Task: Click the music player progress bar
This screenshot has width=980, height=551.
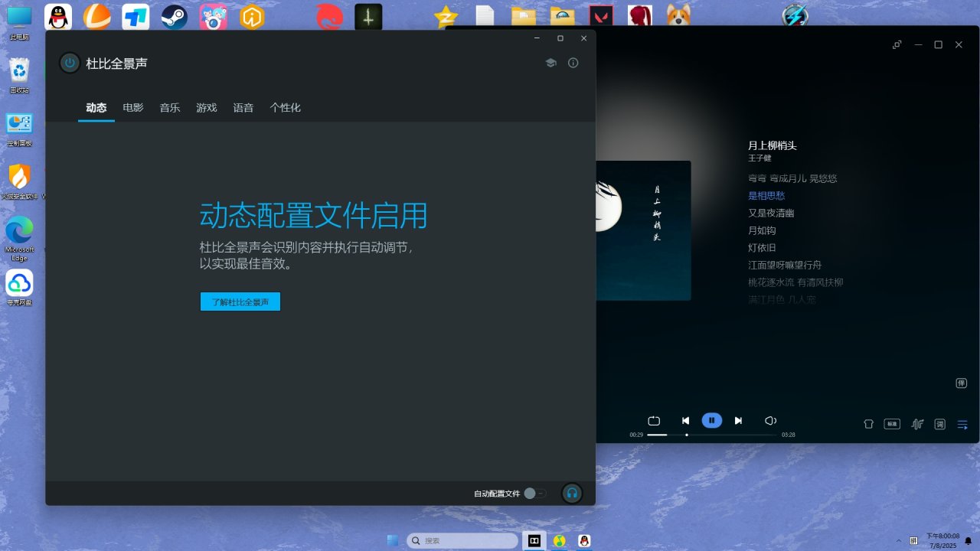Action: click(712, 435)
